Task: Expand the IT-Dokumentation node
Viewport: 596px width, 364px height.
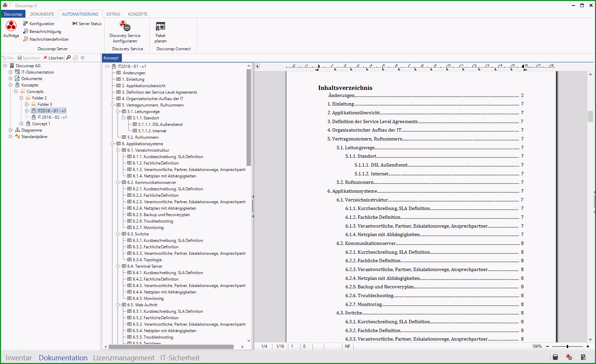Action: point(11,72)
